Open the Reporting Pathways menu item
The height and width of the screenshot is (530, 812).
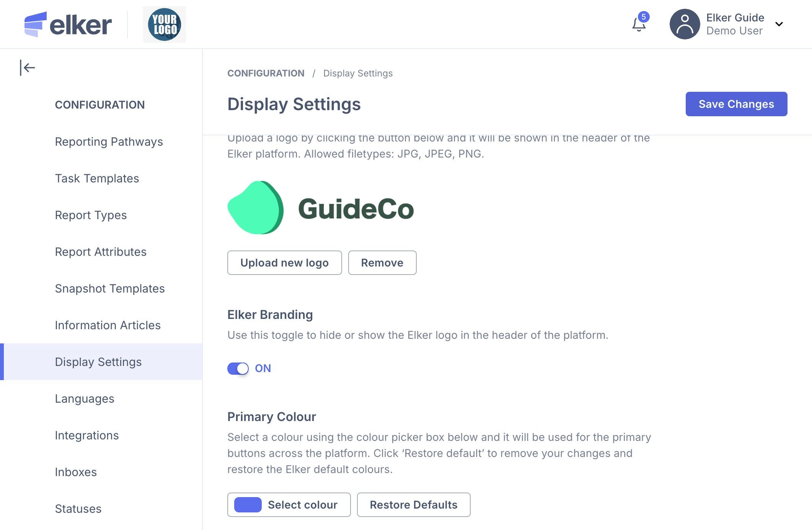tap(109, 142)
